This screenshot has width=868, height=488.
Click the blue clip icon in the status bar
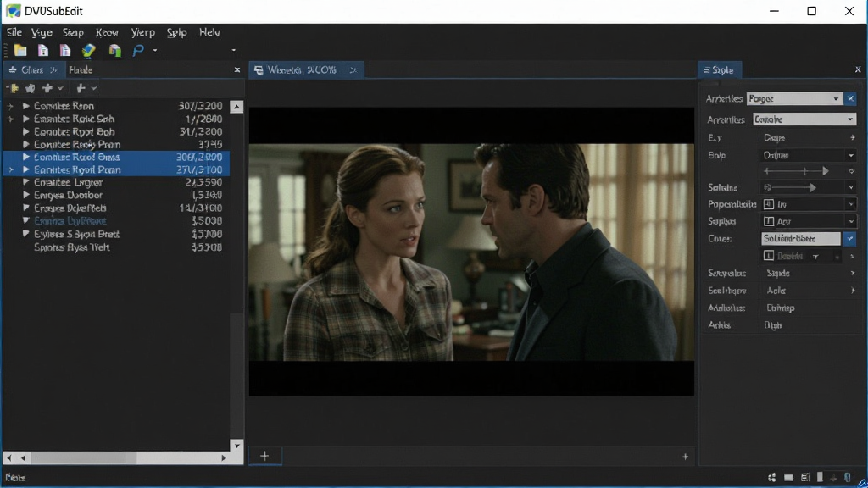click(847, 478)
